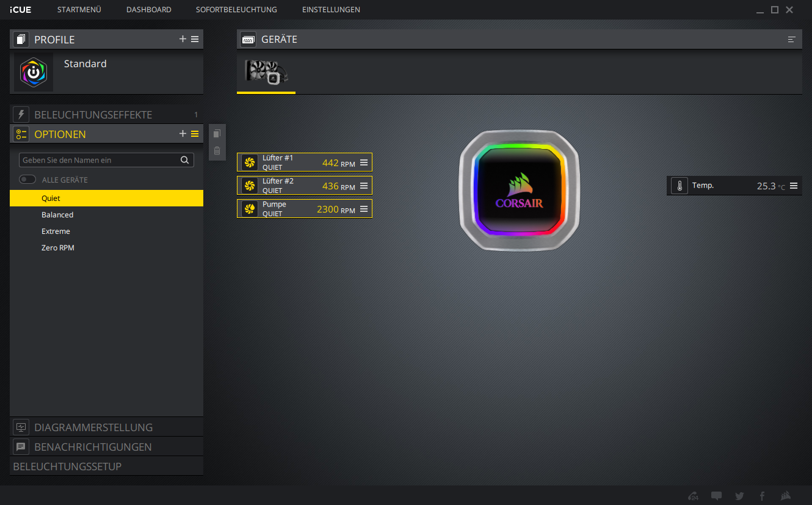This screenshot has width=812, height=505.
Task: Open the Optionen panel hamburger menu
Action: (195, 134)
